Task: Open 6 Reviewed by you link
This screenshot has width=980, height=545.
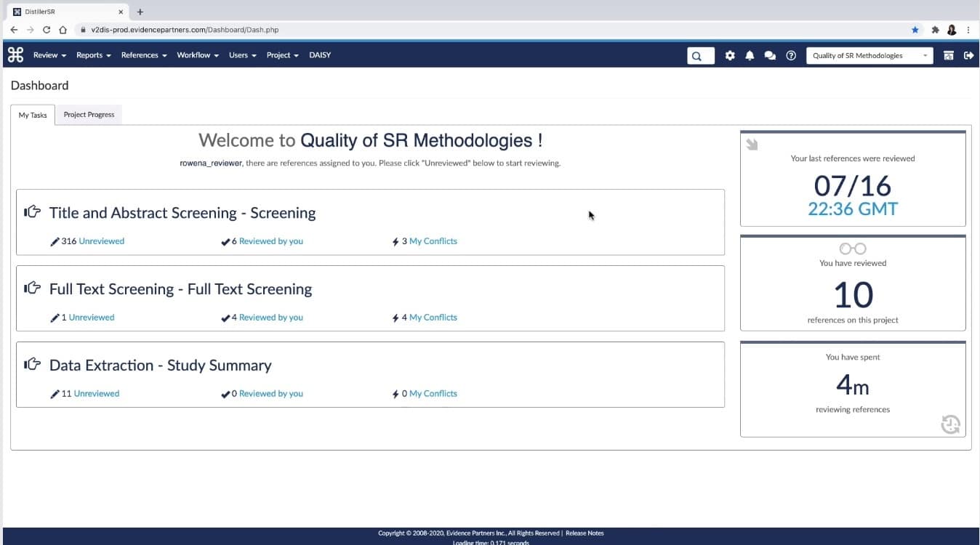Action: pyautogui.click(x=270, y=241)
